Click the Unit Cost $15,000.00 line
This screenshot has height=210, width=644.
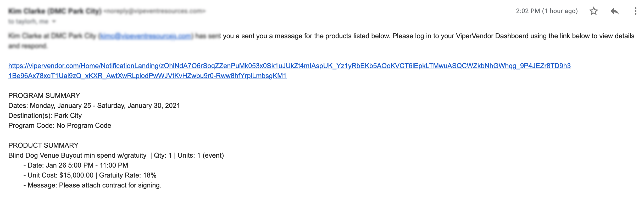click(90, 175)
